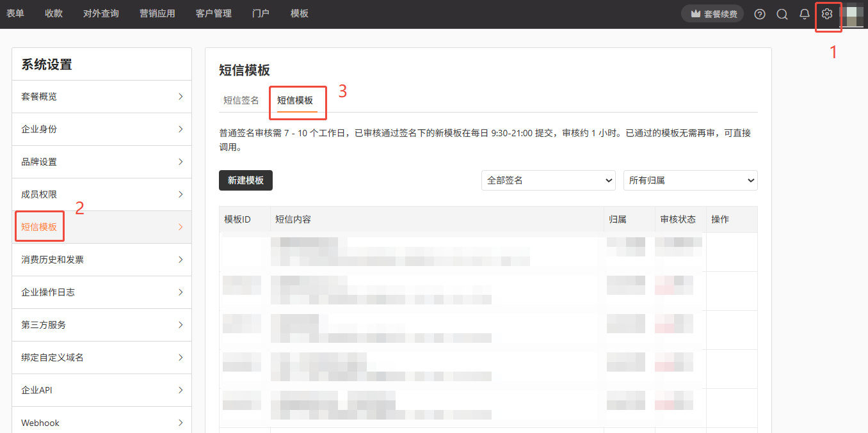Select 品牌设置 in the sidebar

click(x=102, y=162)
